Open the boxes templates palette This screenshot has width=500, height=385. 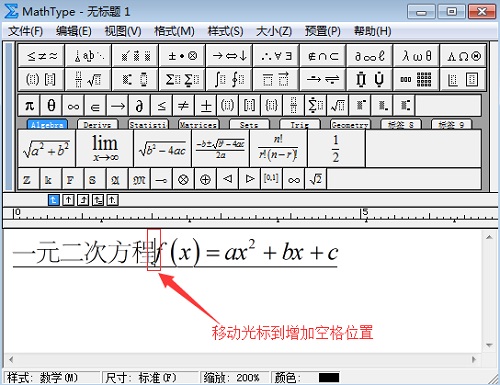[463, 79]
